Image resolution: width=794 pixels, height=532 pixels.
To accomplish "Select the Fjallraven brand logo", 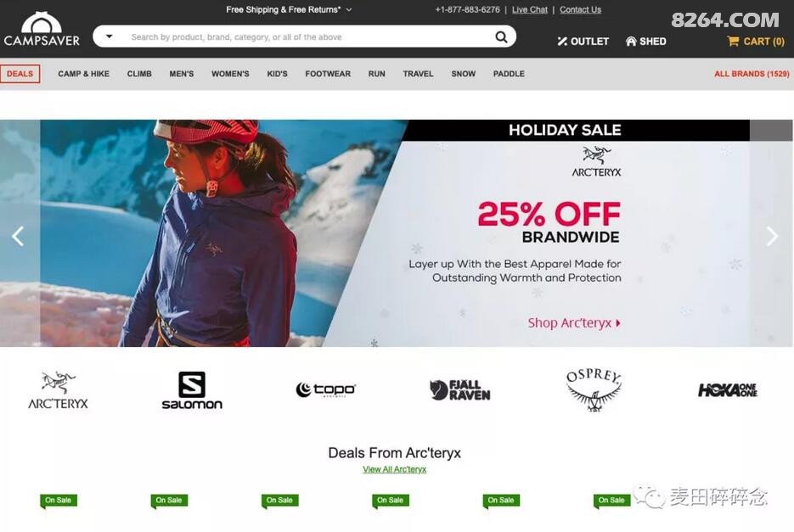I will [x=459, y=390].
